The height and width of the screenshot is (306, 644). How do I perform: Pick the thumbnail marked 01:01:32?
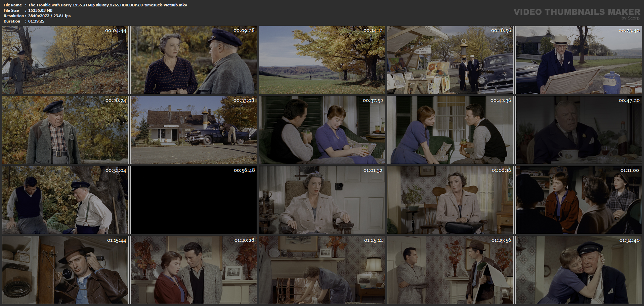322,200
